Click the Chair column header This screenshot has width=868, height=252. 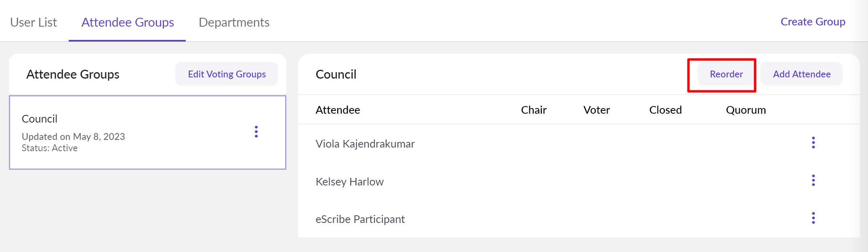click(534, 110)
